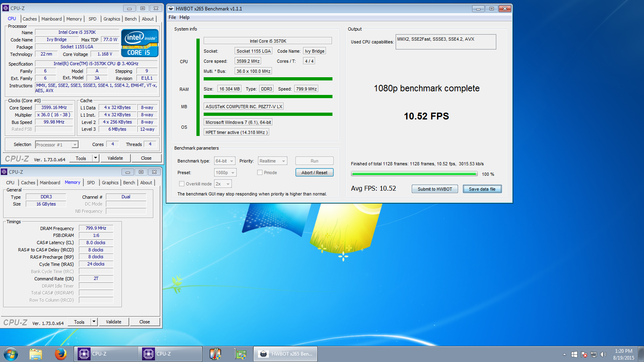Open the Selection Processor #1 dropdown
The height and width of the screenshot is (362, 644).
coord(57,145)
